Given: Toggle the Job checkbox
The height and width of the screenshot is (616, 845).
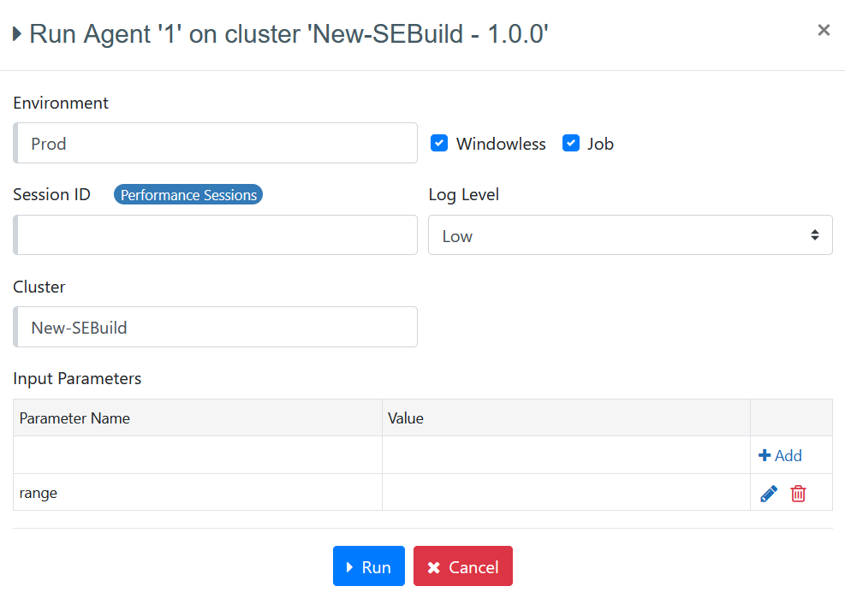Looking at the screenshot, I should click(x=571, y=143).
